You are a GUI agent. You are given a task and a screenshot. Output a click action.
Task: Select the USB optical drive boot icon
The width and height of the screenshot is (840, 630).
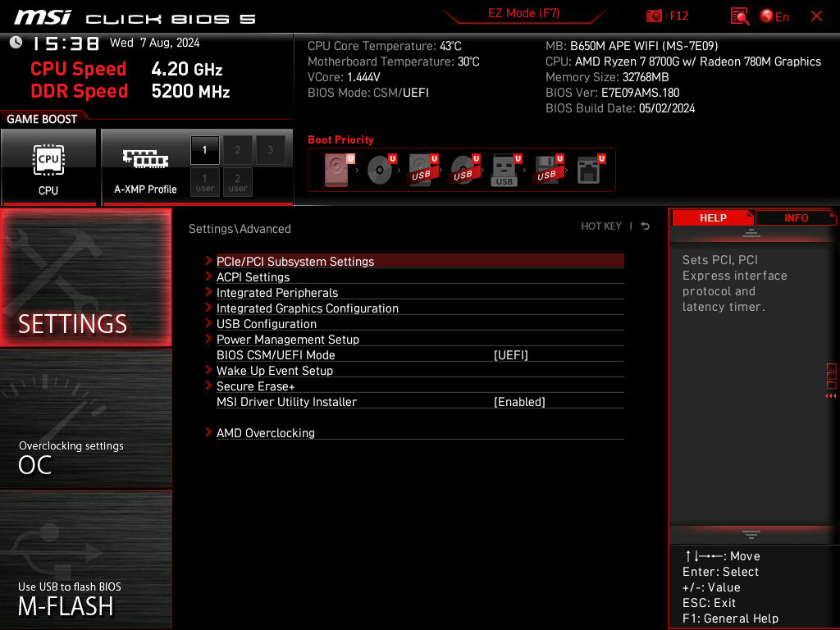(x=464, y=170)
